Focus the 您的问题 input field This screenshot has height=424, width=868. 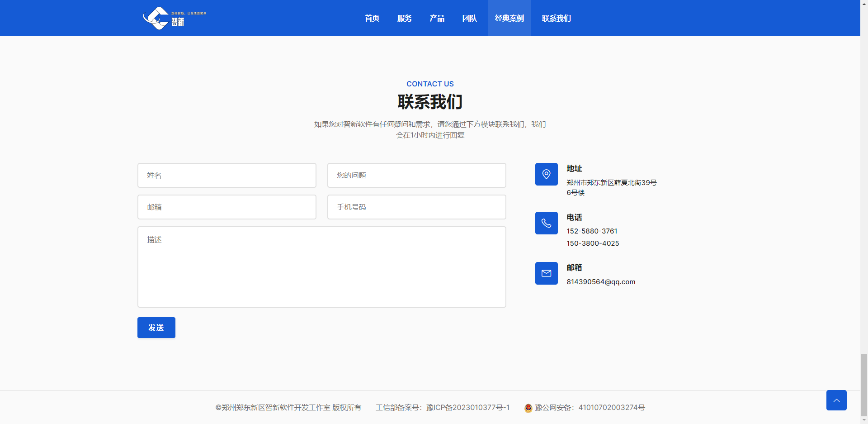(417, 175)
